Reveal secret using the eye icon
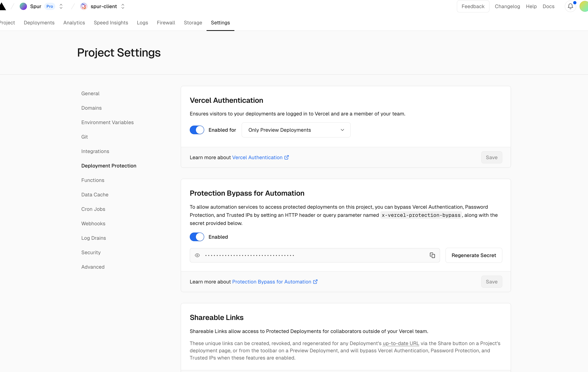588x372 pixels. (197, 255)
